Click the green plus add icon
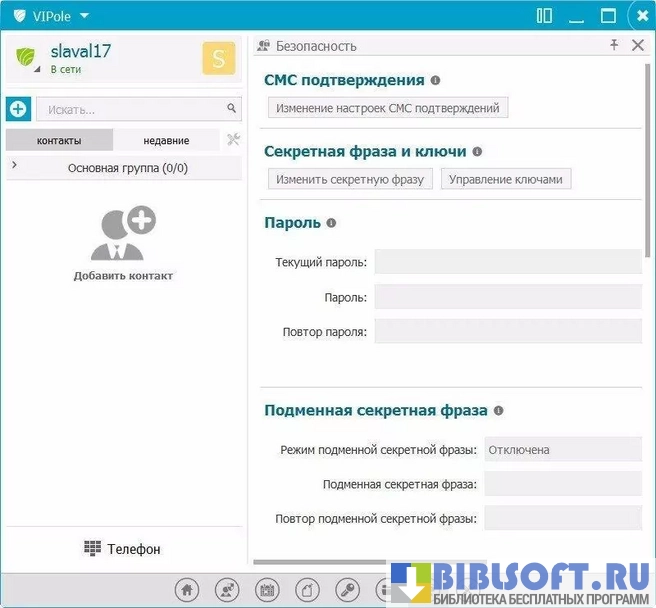 pyautogui.click(x=18, y=109)
